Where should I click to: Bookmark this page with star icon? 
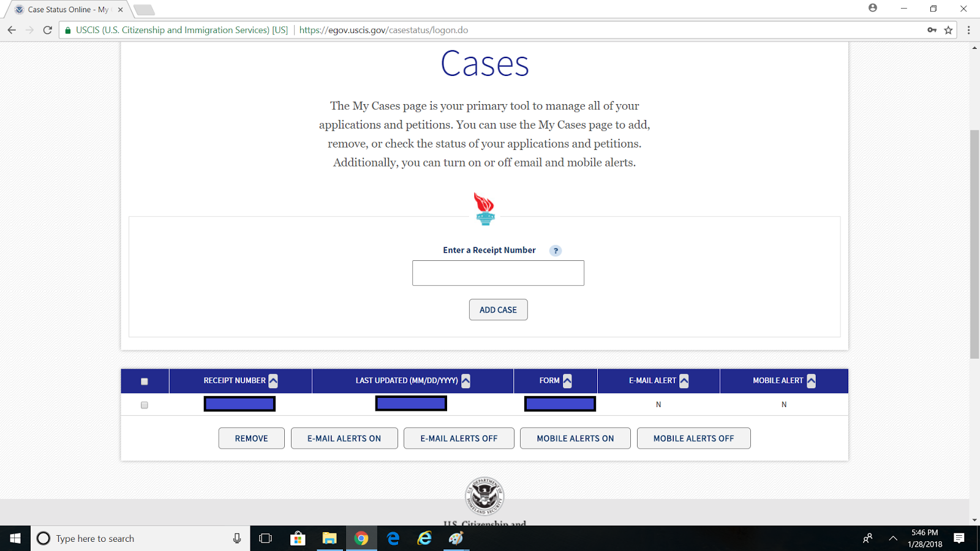pos(948,30)
